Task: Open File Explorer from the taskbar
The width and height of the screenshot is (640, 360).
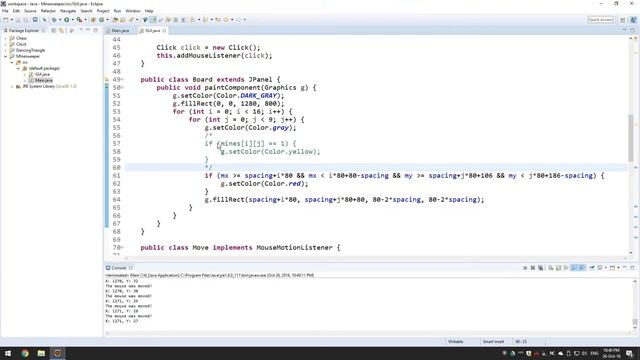Action: pos(41,353)
